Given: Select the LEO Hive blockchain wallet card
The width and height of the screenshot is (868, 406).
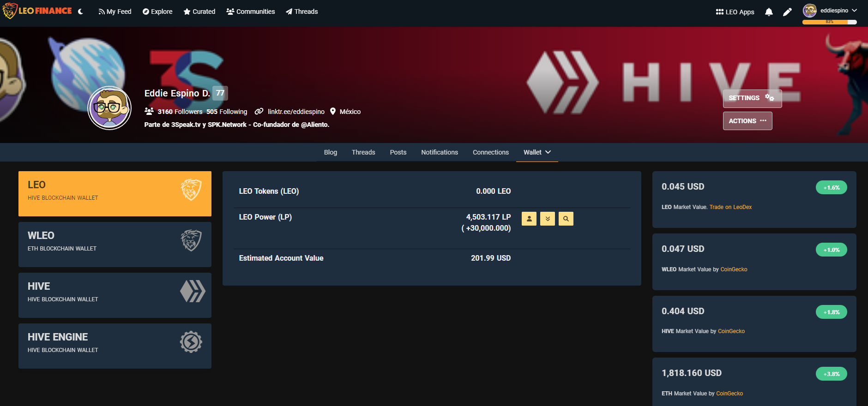Looking at the screenshot, I should point(115,194).
